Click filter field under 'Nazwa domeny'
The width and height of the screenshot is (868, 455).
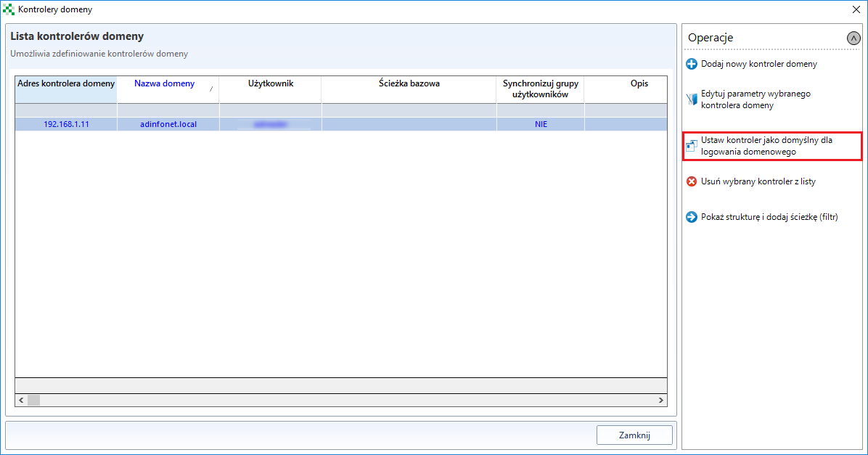click(x=168, y=110)
